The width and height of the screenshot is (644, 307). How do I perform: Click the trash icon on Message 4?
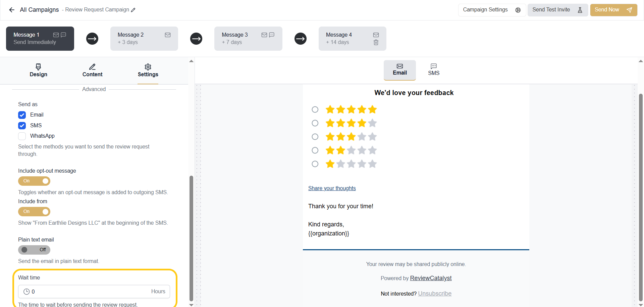[x=376, y=42]
